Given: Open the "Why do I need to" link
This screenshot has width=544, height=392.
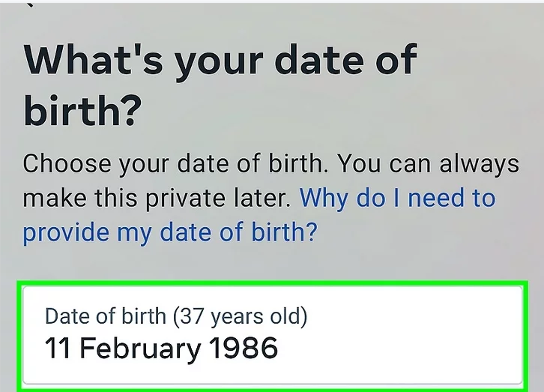Looking at the screenshot, I should click(397, 199).
